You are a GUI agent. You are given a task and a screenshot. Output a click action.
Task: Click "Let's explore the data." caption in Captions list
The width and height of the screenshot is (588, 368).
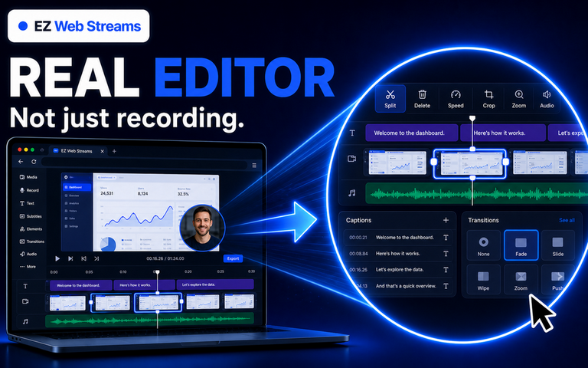pyautogui.click(x=400, y=270)
